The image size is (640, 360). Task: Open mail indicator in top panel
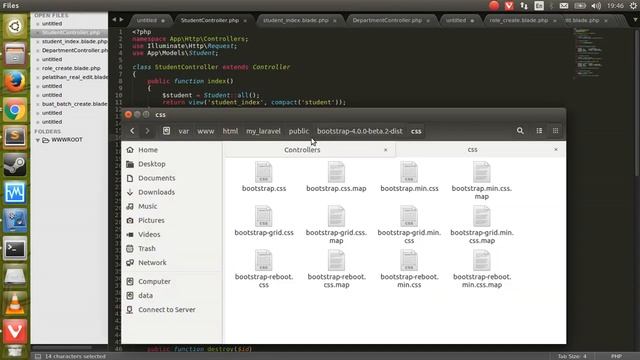pyautogui.click(x=564, y=6)
